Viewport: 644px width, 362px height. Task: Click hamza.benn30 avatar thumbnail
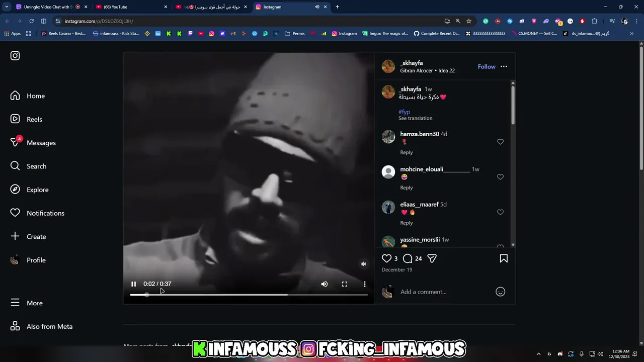pyautogui.click(x=388, y=137)
